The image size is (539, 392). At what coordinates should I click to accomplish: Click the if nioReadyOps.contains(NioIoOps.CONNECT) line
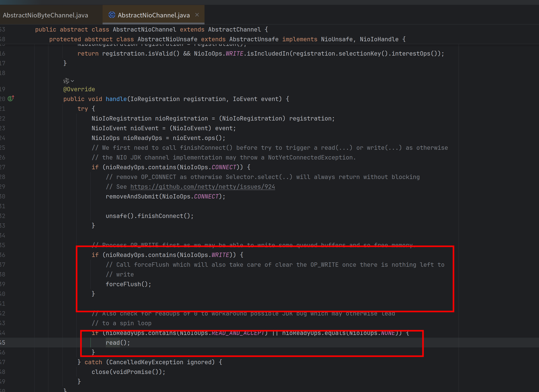point(171,167)
